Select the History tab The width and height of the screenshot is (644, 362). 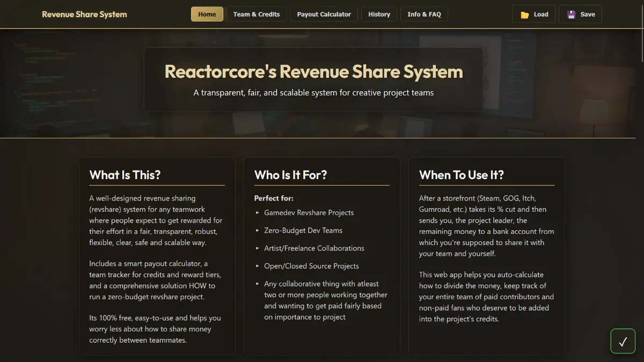coord(379,14)
